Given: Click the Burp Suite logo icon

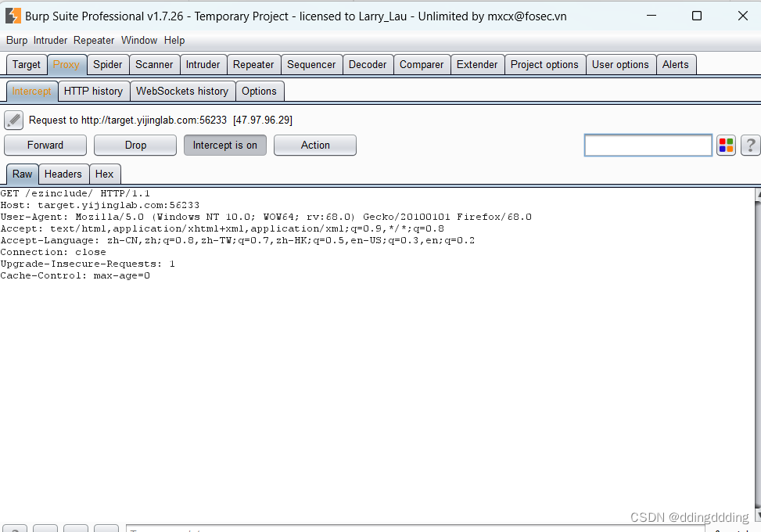Looking at the screenshot, I should coord(13,16).
